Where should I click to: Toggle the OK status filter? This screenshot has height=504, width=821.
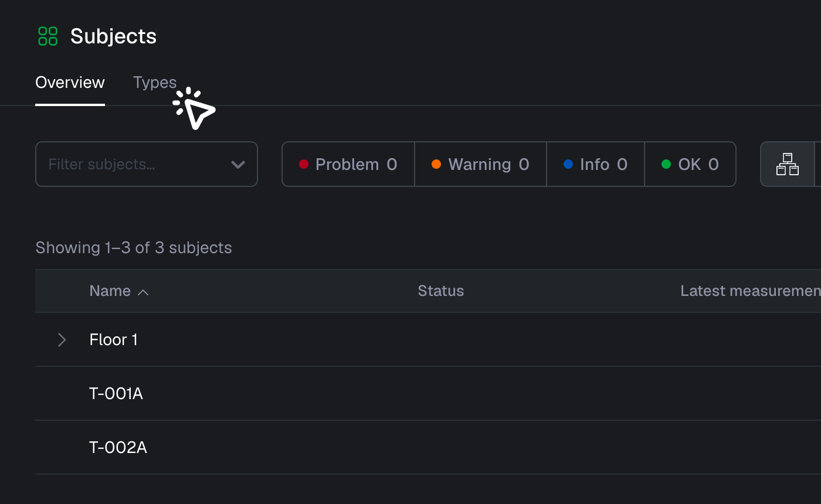pos(690,164)
